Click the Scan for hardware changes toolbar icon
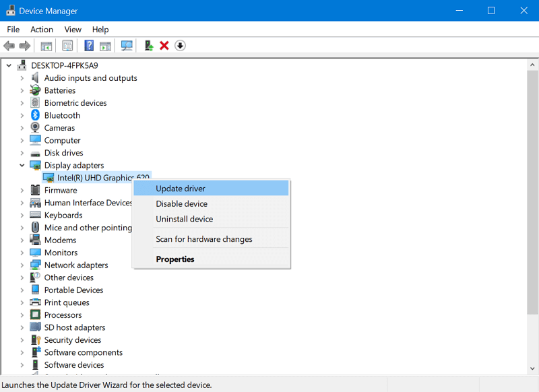 point(127,46)
